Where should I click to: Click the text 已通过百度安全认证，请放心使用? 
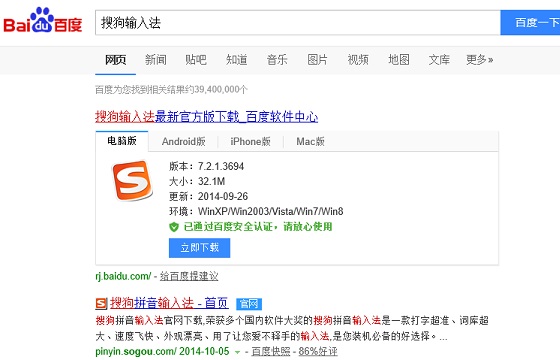[258, 227]
